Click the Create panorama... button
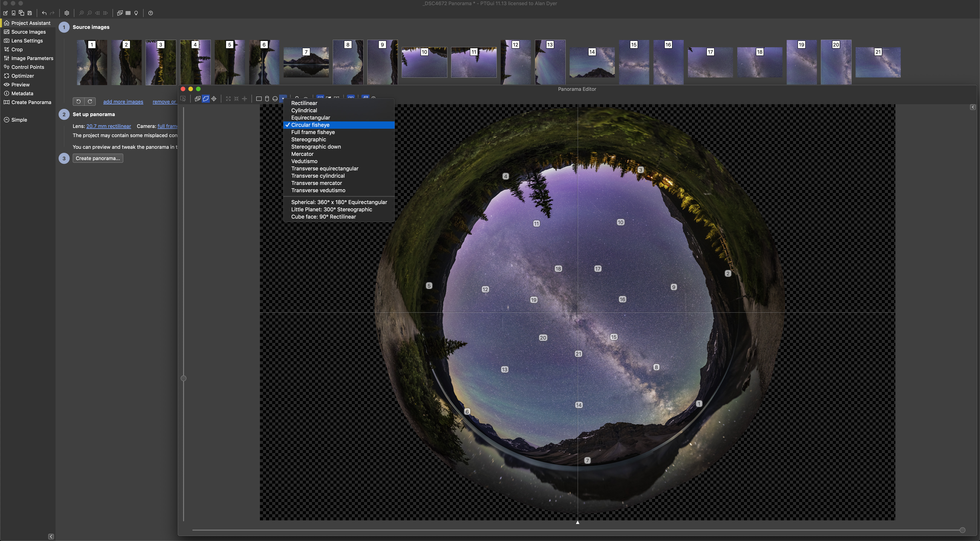Image resolution: width=980 pixels, height=541 pixels. pos(98,158)
